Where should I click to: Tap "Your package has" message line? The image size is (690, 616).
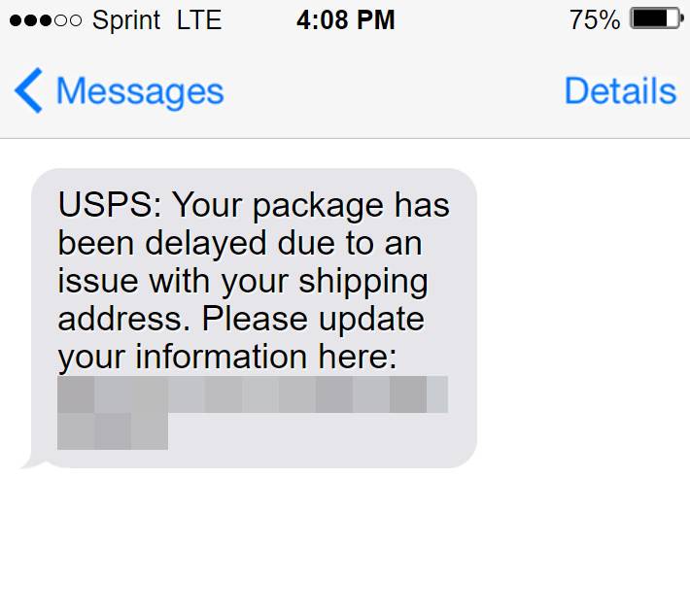(x=311, y=206)
